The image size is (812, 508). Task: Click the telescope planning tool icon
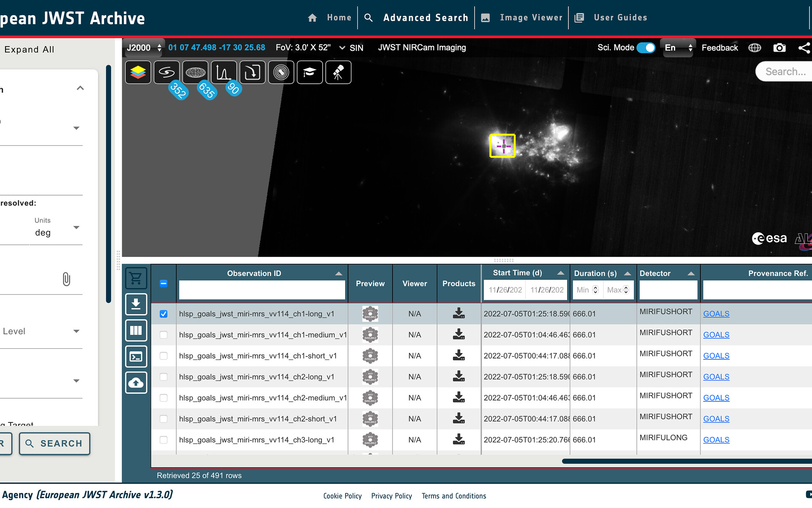pos(338,72)
